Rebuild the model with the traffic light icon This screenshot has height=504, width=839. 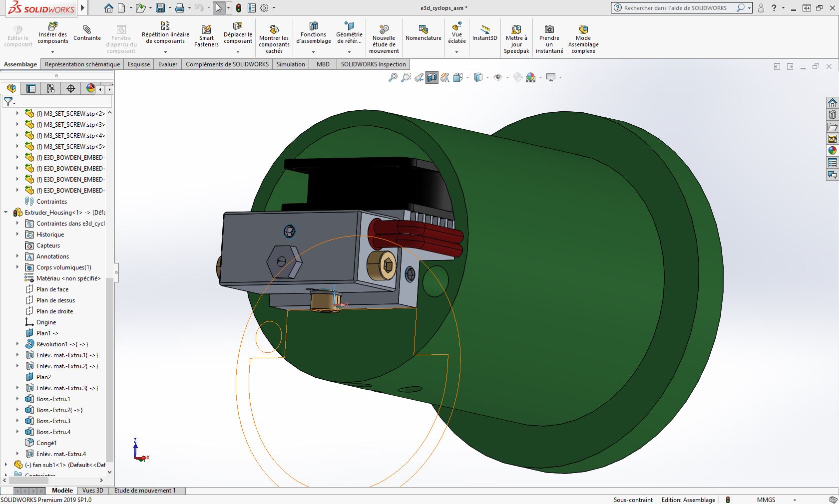[239, 8]
